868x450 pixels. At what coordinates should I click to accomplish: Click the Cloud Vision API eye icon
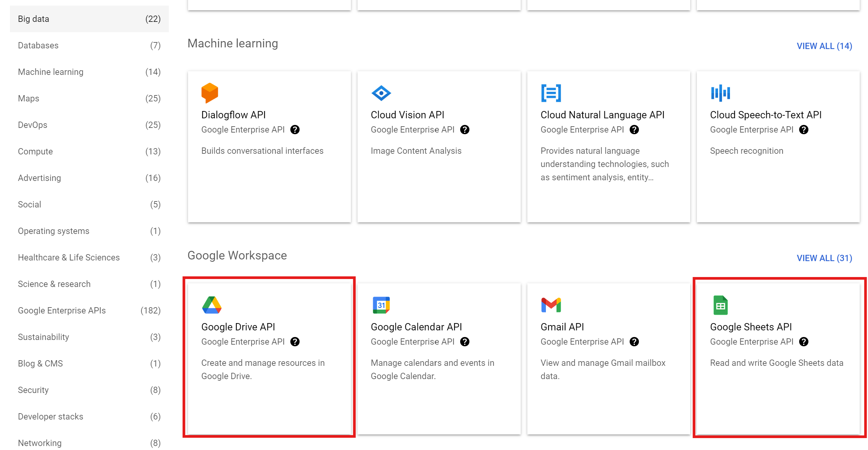click(381, 93)
